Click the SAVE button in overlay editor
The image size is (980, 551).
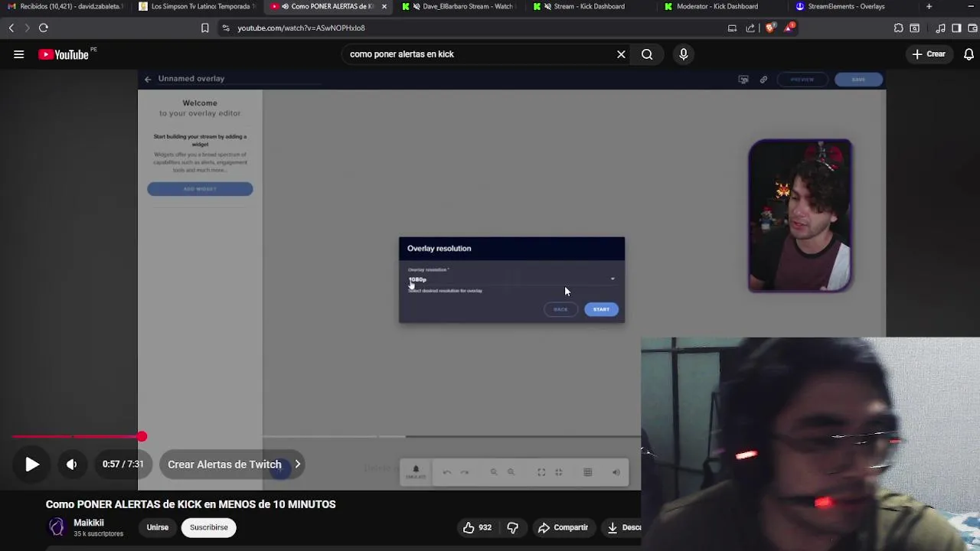click(x=858, y=80)
